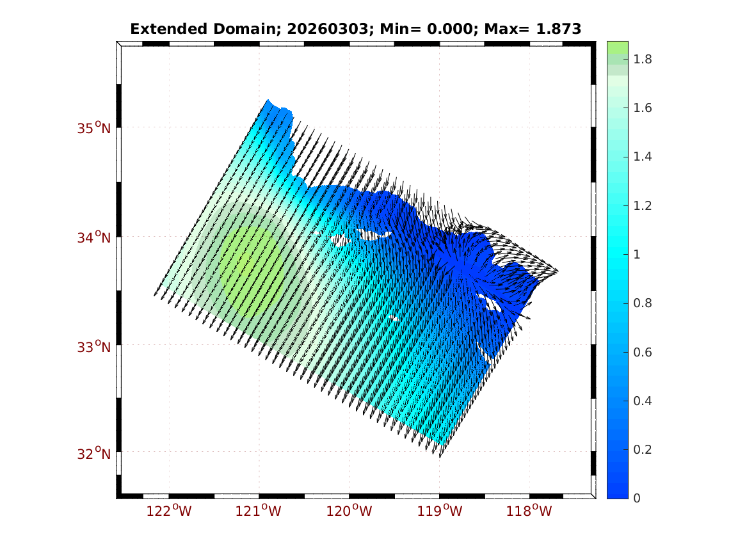Click the 0.6 colorbar tick label

coord(643,353)
